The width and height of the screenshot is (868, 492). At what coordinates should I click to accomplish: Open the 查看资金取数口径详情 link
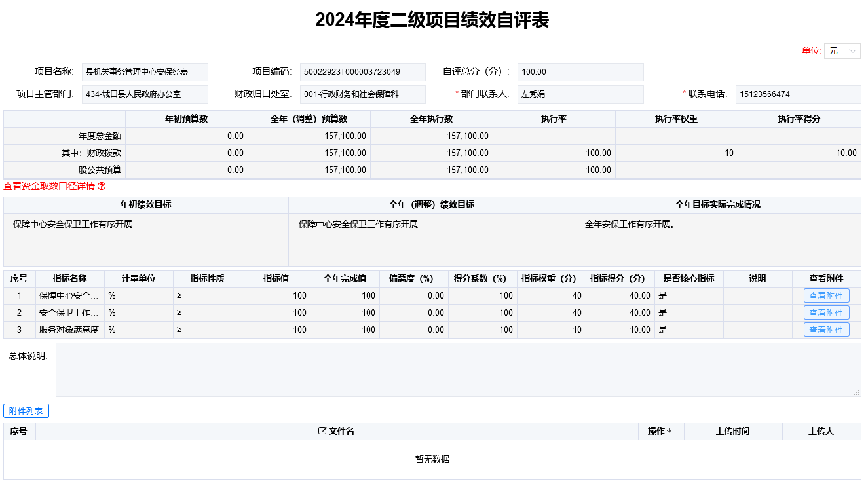click(49, 187)
